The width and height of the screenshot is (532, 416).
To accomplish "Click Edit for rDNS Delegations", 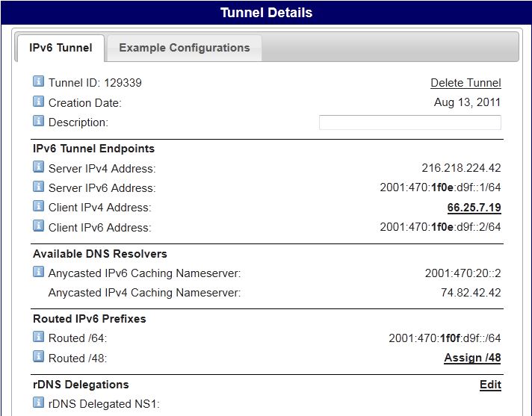I will (490, 385).
